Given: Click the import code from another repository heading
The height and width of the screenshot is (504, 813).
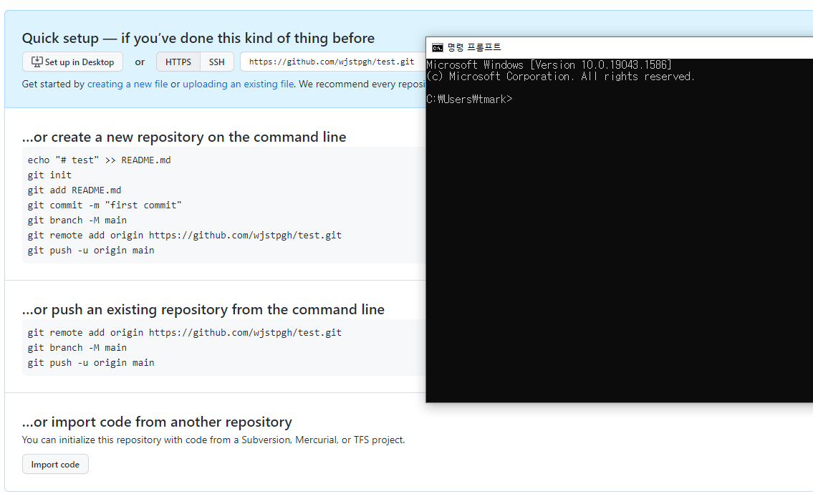Looking at the screenshot, I should point(157,422).
